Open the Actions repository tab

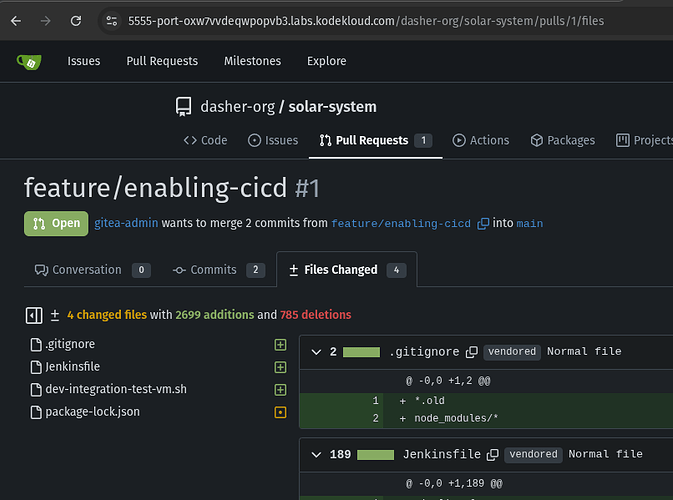pyautogui.click(x=481, y=141)
